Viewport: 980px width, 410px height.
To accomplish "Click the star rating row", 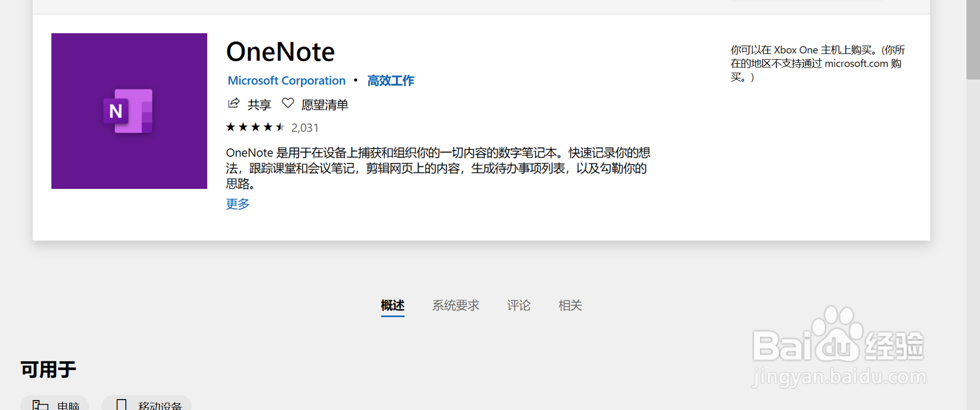I will click(x=255, y=127).
